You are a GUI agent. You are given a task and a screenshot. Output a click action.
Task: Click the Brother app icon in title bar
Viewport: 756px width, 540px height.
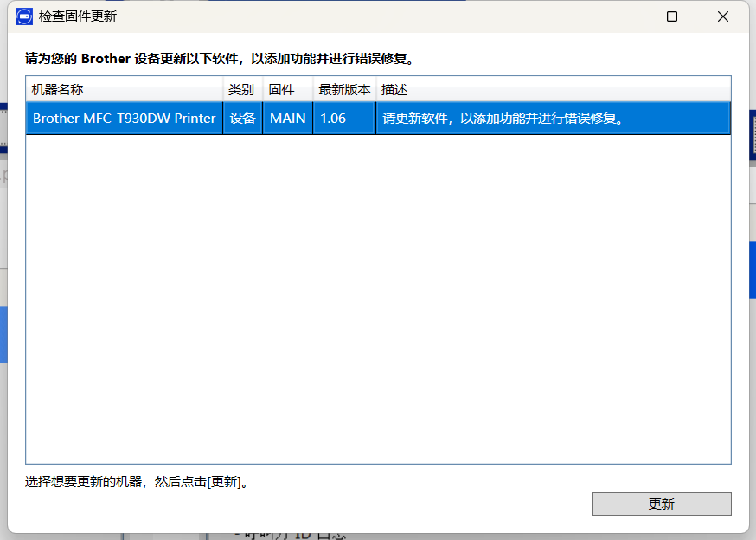click(24, 16)
